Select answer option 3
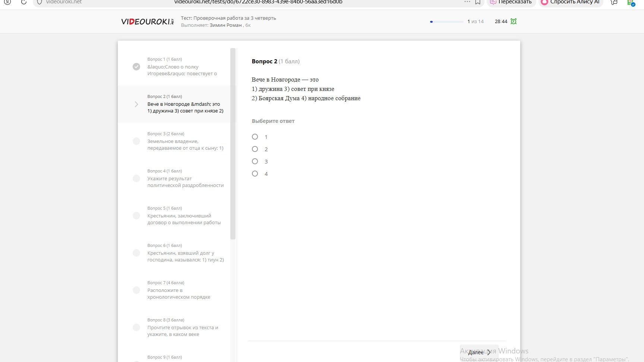This screenshot has width=644, height=362. [255, 161]
